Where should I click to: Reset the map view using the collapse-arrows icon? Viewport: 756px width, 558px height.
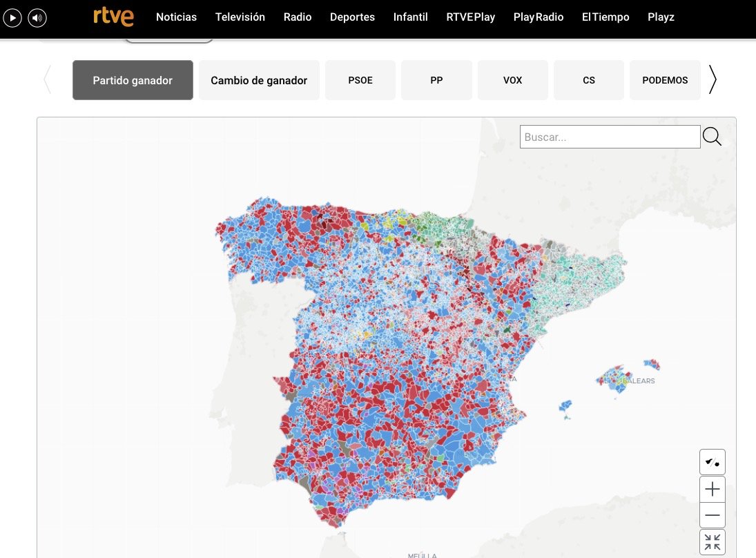tap(712, 541)
